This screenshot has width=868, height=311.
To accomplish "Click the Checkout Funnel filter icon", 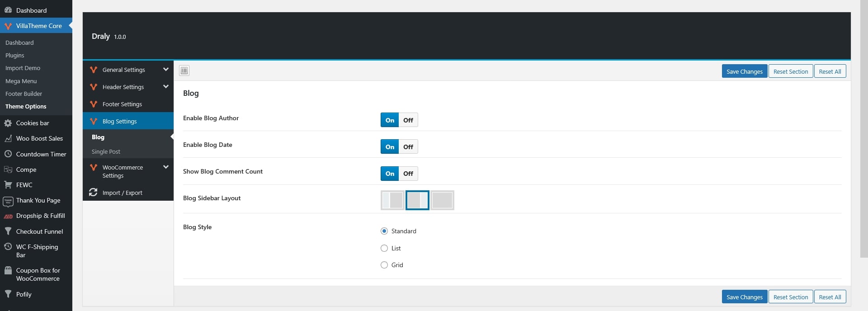I will (8, 231).
